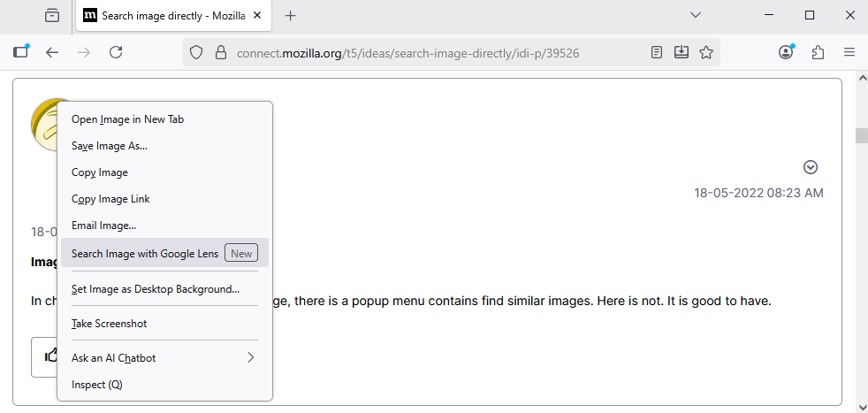This screenshot has width=868, height=413.
Task: Reload the current page
Action: (116, 52)
